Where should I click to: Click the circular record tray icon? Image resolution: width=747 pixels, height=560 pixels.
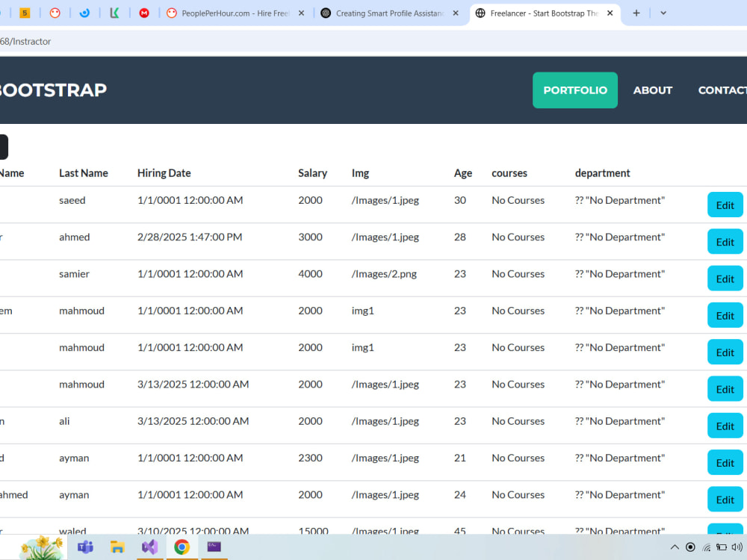point(690,547)
